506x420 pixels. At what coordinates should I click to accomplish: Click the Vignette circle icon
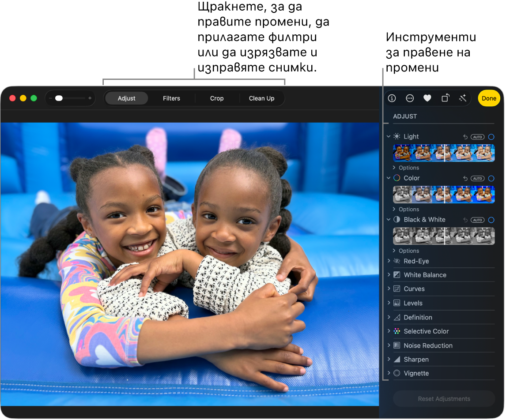tap(397, 374)
